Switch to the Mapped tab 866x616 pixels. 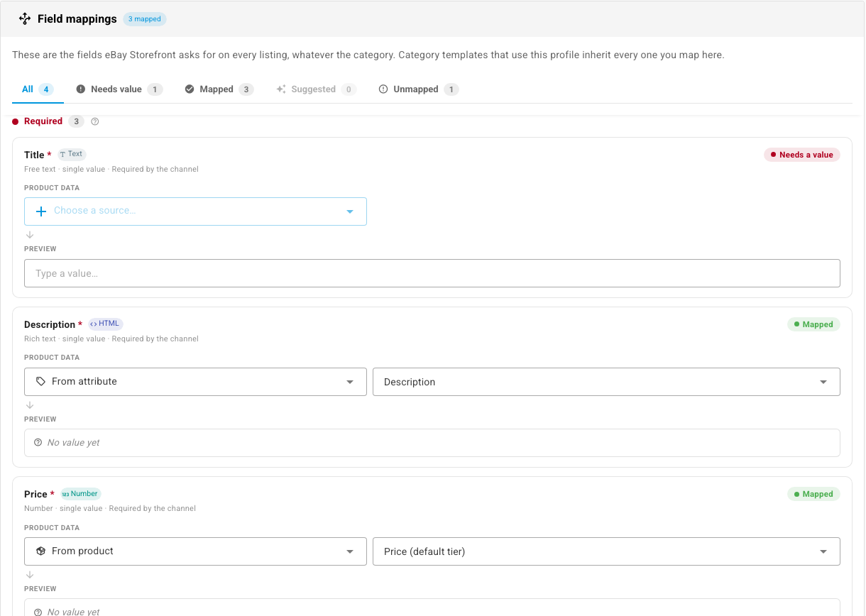219,89
